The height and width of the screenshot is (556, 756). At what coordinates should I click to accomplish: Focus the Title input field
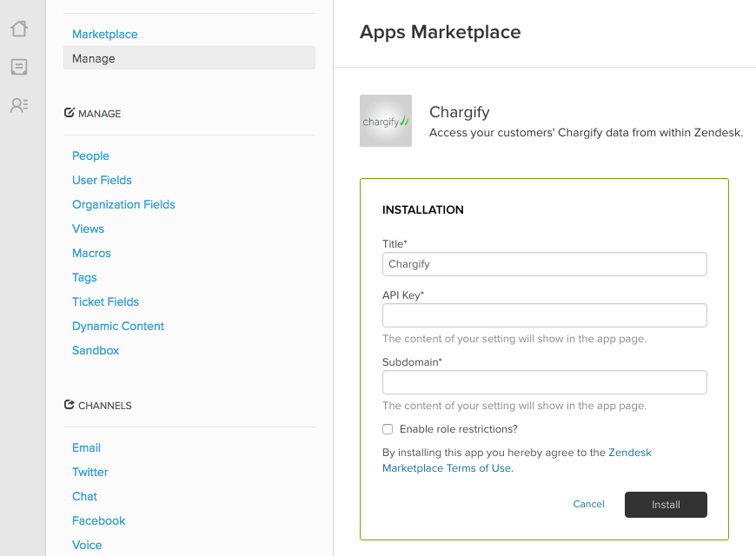click(x=544, y=264)
